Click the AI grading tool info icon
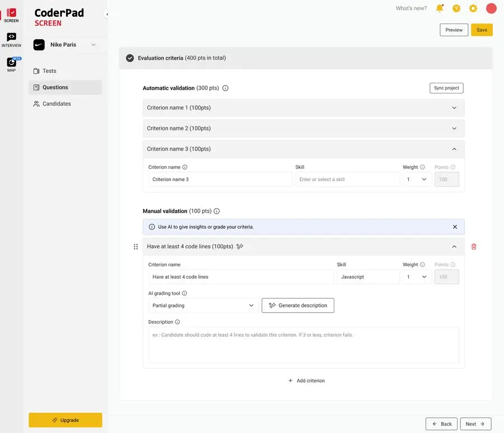The width and height of the screenshot is (504, 433). point(184,293)
